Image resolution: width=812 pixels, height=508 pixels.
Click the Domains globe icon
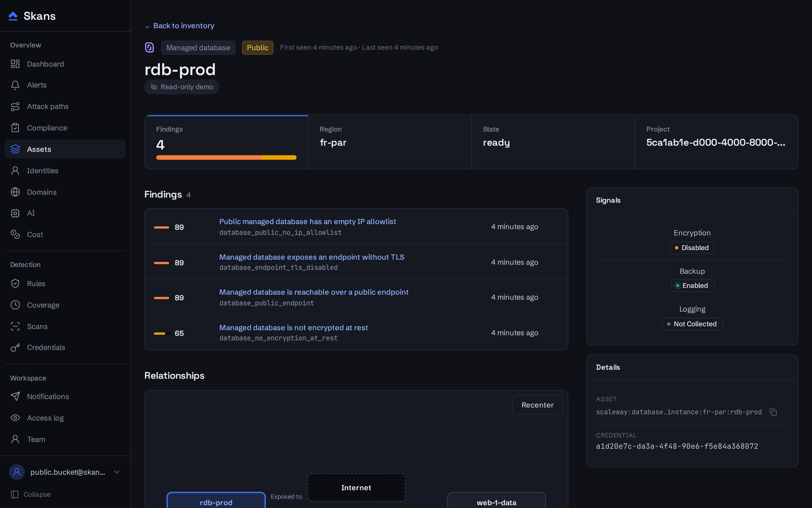point(15,192)
